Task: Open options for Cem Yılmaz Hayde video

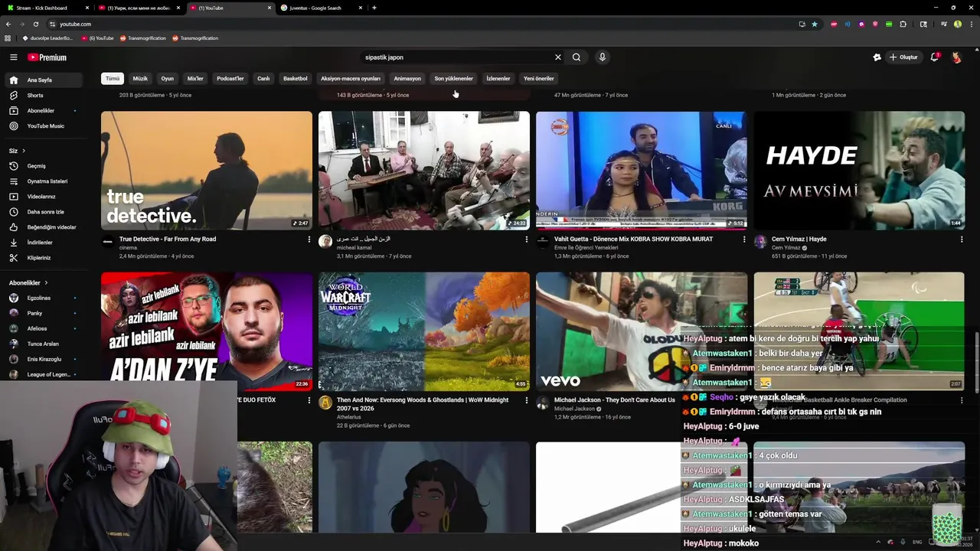Action: coord(961,240)
